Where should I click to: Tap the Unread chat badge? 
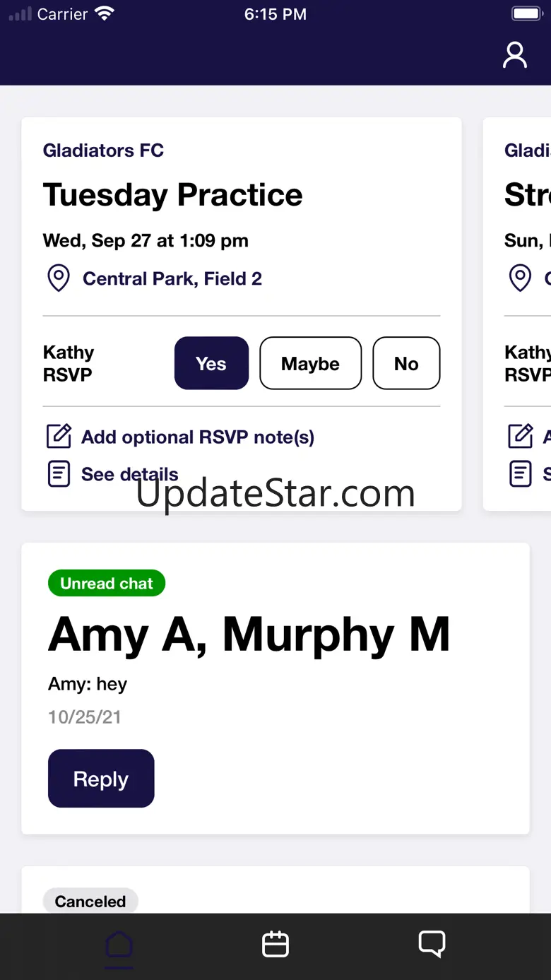107,584
